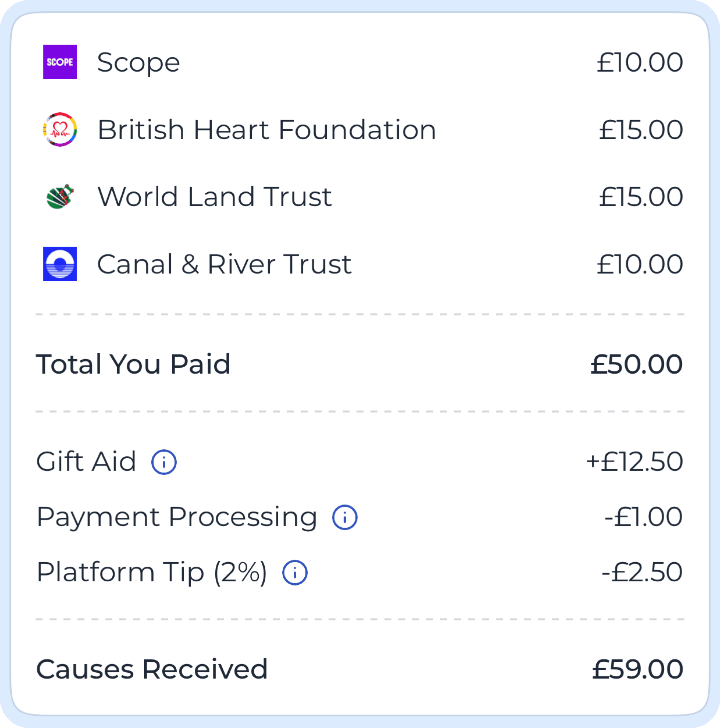Image resolution: width=720 pixels, height=728 pixels.
Task: Click the Causes Received label
Action: pyautogui.click(x=152, y=669)
